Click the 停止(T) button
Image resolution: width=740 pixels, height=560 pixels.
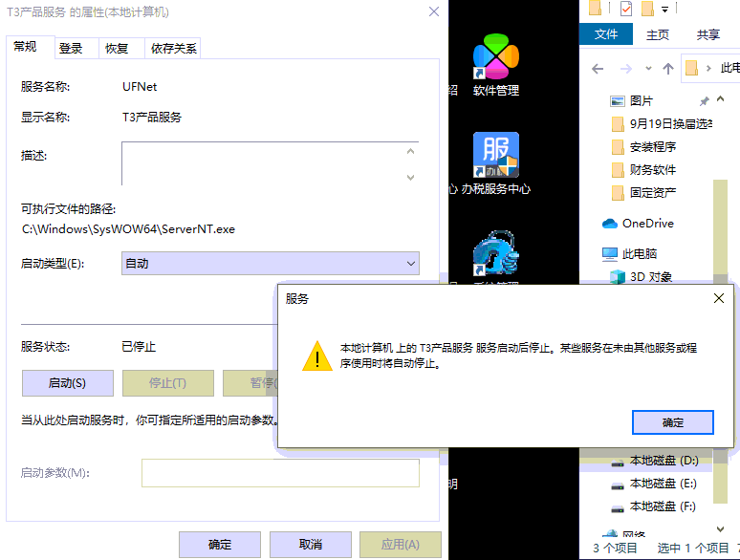[x=167, y=383]
